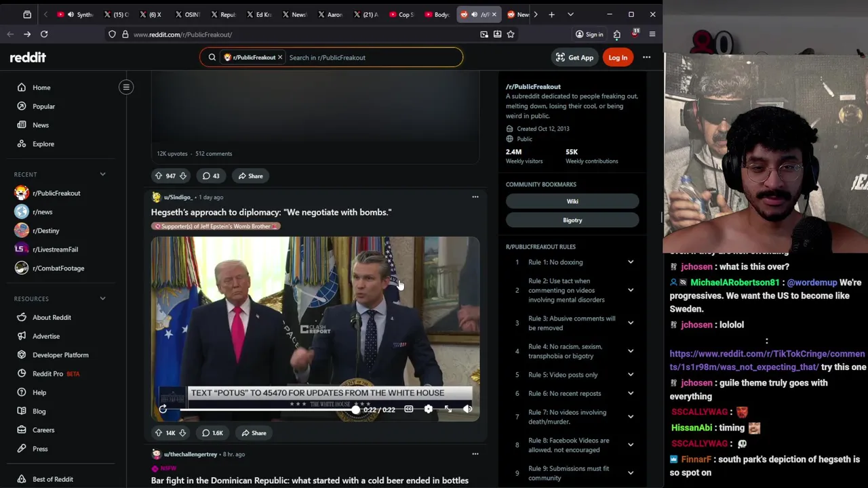Open a new browser tab
Screen dimensions: 868x488
(x=551, y=14)
